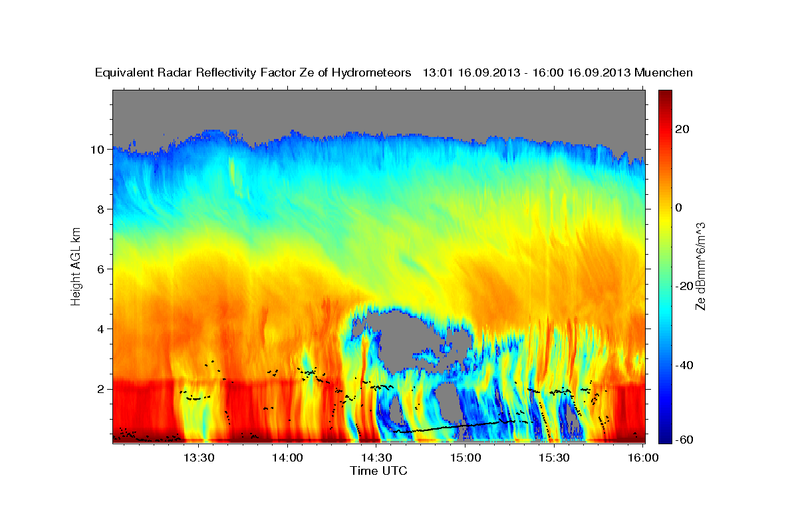Click the '15:00' time tick label
Screen dimensions: 798x532
pyautogui.click(x=465, y=458)
